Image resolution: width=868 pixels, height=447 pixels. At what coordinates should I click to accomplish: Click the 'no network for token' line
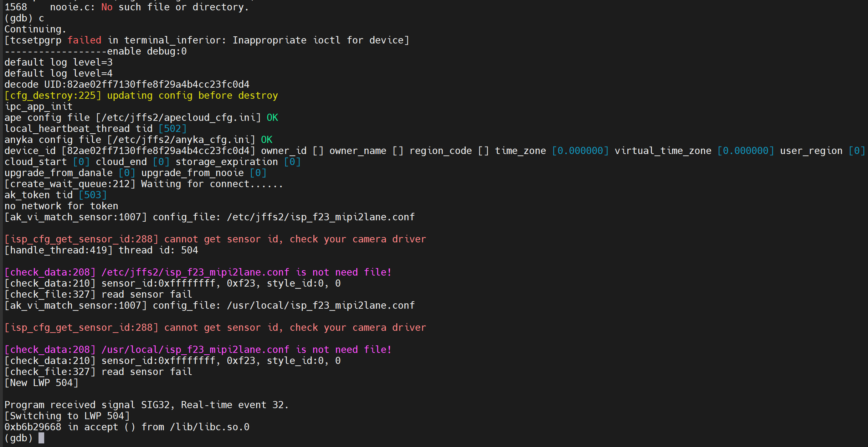pyautogui.click(x=61, y=206)
